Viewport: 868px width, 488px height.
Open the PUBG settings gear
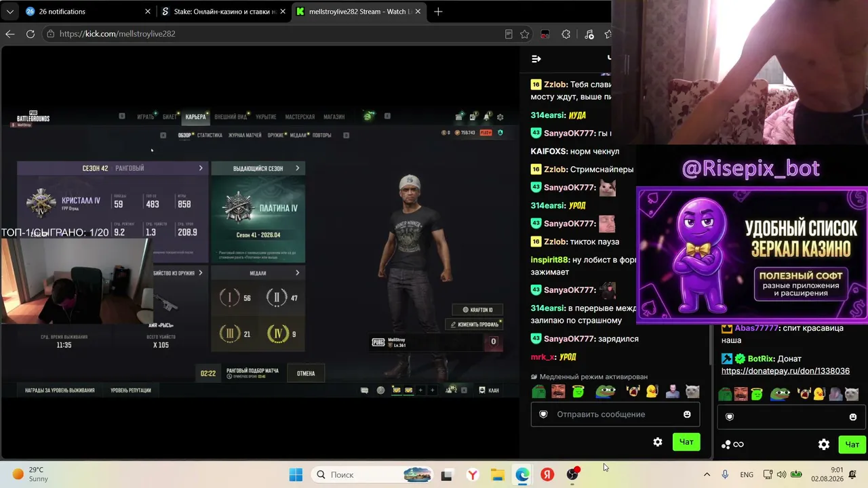500,117
